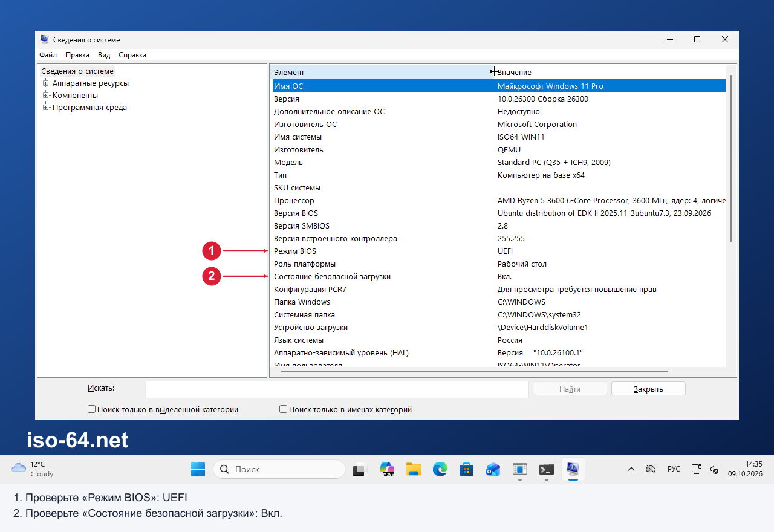Select the Процессор row

(x=499, y=200)
